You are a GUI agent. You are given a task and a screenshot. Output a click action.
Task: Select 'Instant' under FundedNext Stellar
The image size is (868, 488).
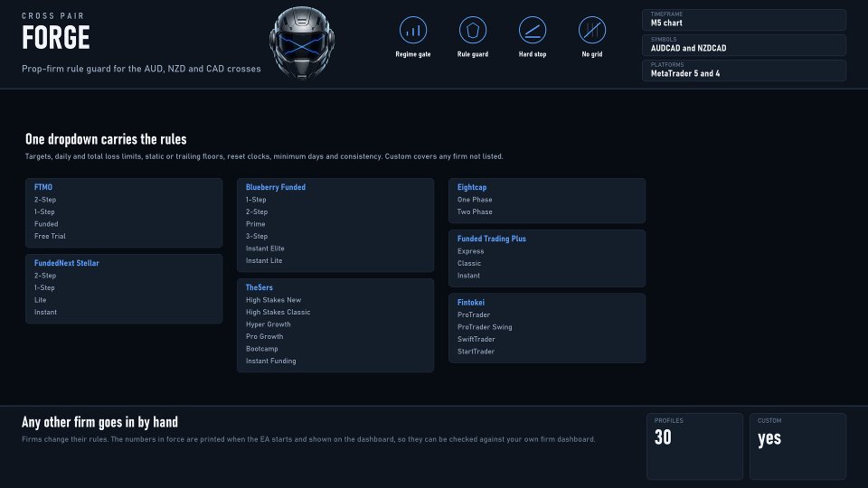coord(45,312)
